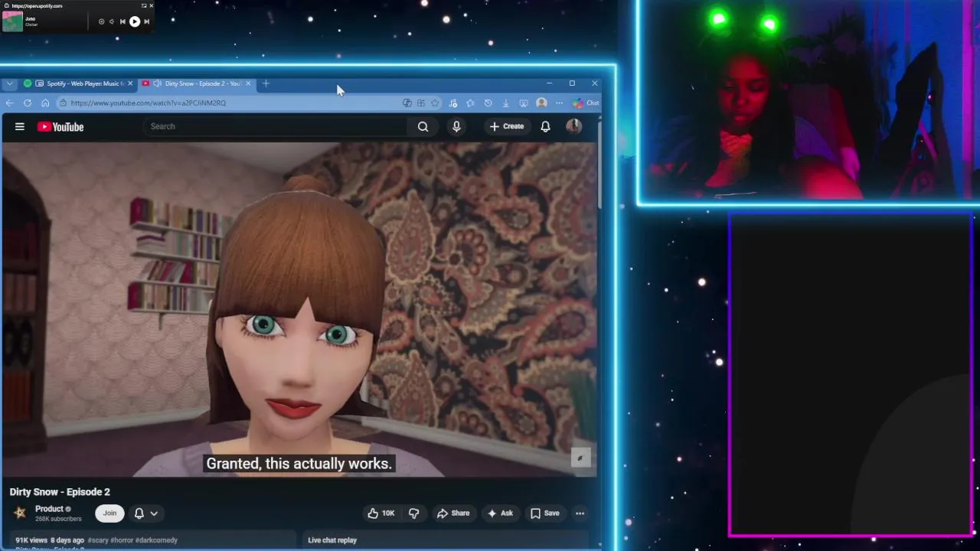Viewport: 980px width, 551px height.
Task: Click the 268K subscribers text
Action: [x=58, y=519]
